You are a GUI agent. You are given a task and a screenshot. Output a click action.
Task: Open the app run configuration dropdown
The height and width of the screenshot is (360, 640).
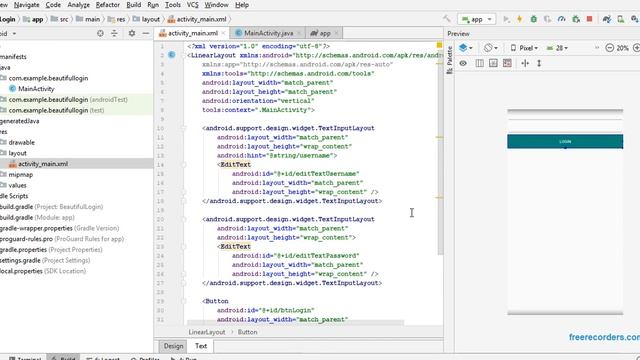477,19
